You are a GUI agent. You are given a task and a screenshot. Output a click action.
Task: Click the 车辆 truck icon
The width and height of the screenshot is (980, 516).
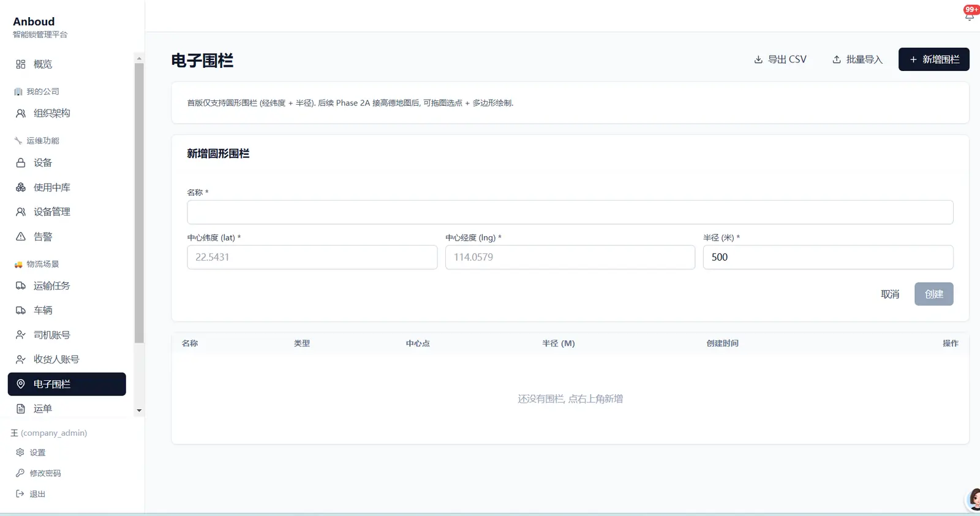pos(21,310)
